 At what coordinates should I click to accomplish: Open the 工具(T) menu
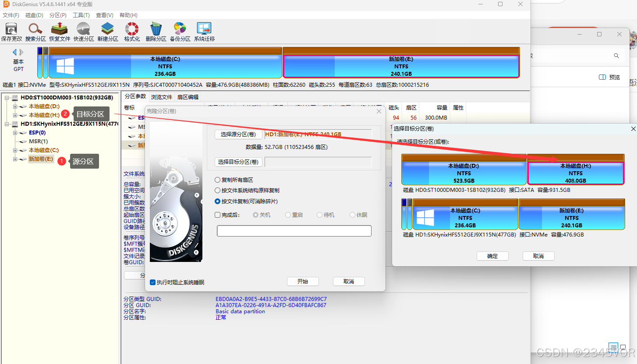pyautogui.click(x=81, y=15)
